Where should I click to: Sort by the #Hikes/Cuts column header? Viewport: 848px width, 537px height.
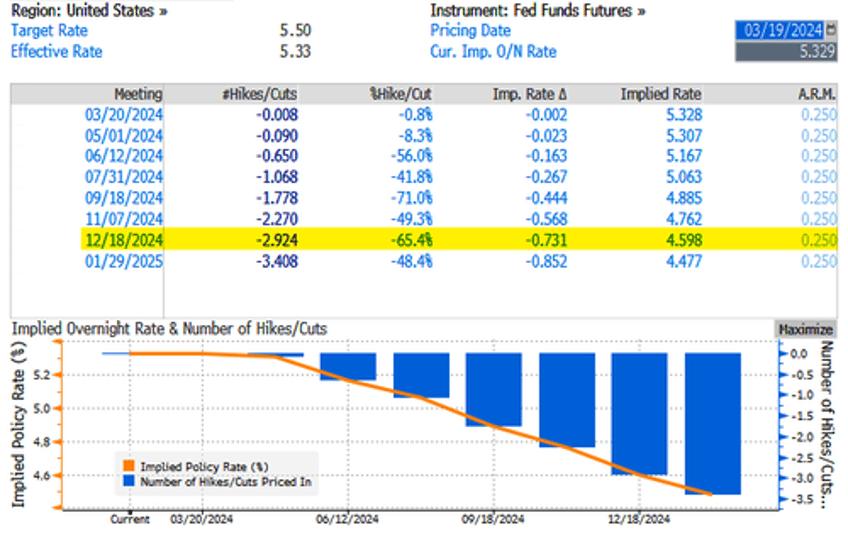[259, 94]
